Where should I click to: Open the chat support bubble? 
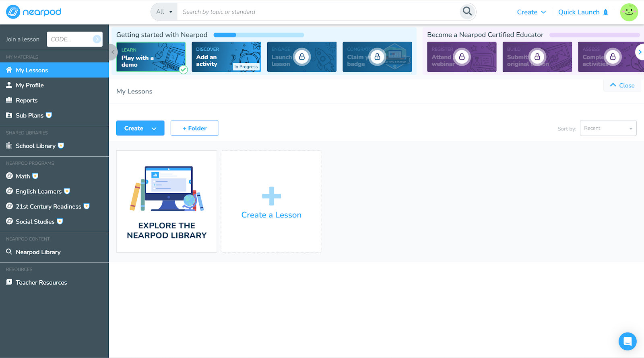627,341
